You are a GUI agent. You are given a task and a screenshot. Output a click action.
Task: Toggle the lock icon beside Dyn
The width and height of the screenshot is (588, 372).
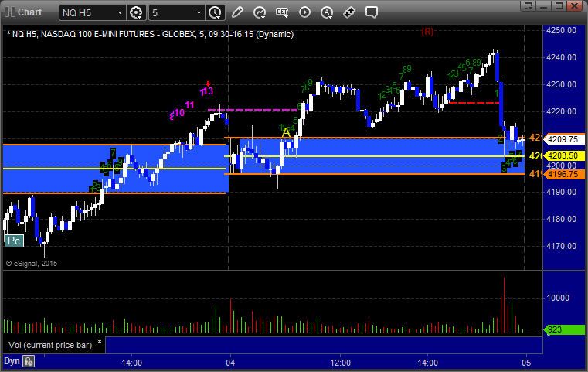tap(29, 361)
